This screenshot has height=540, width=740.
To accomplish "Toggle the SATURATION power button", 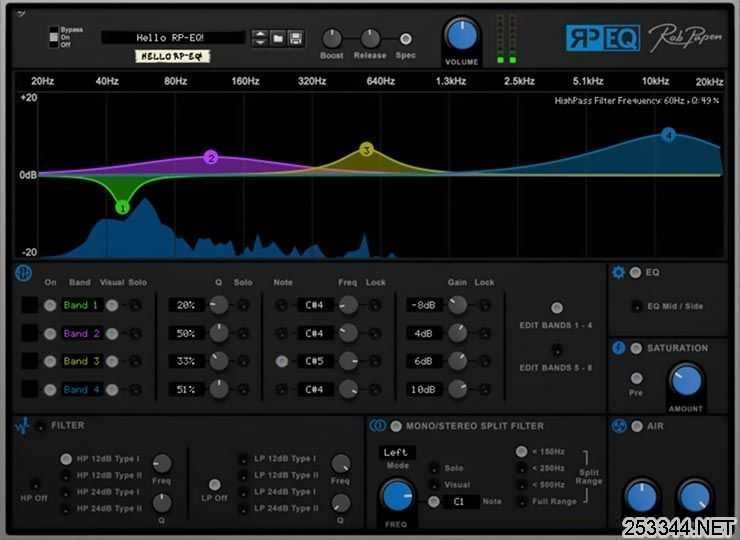I will point(636,348).
